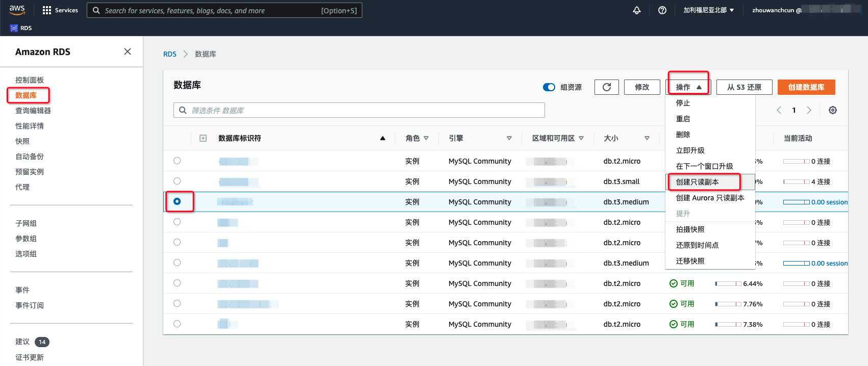Open region selector 加利福尼亚北部

click(x=709, y=10)
